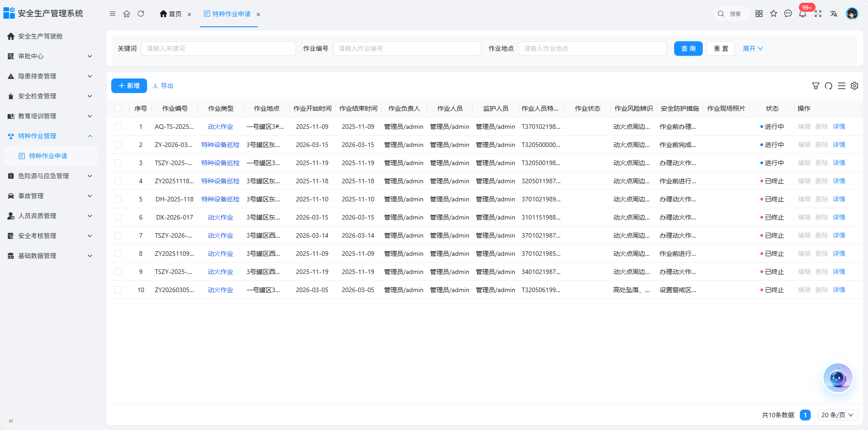Open the row density icon
This screenshot has height=430, width=868.
point(842,86)
